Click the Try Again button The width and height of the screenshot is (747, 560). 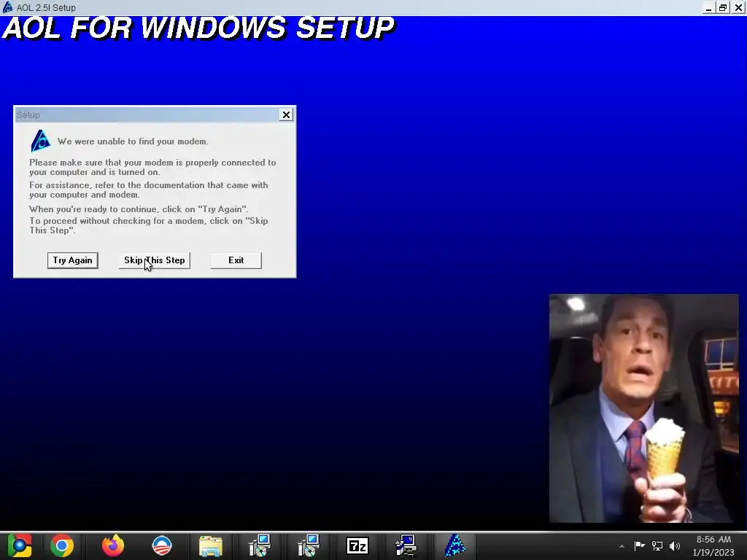tap(73, 260)
